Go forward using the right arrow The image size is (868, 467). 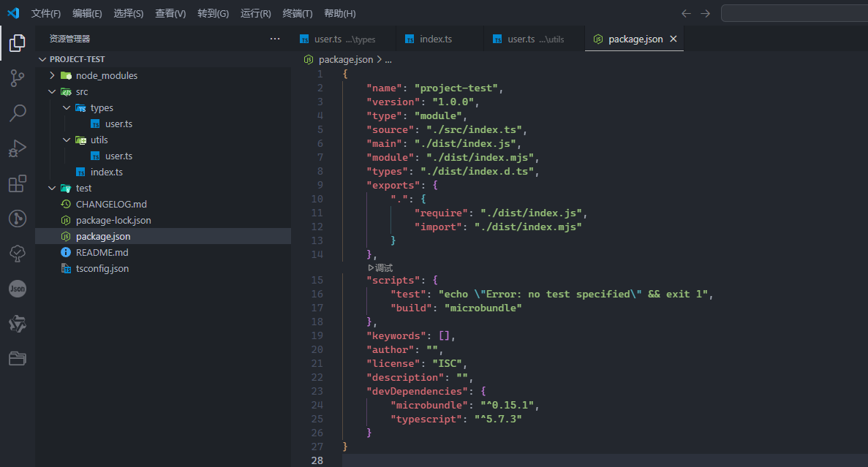tap(705, 13)
